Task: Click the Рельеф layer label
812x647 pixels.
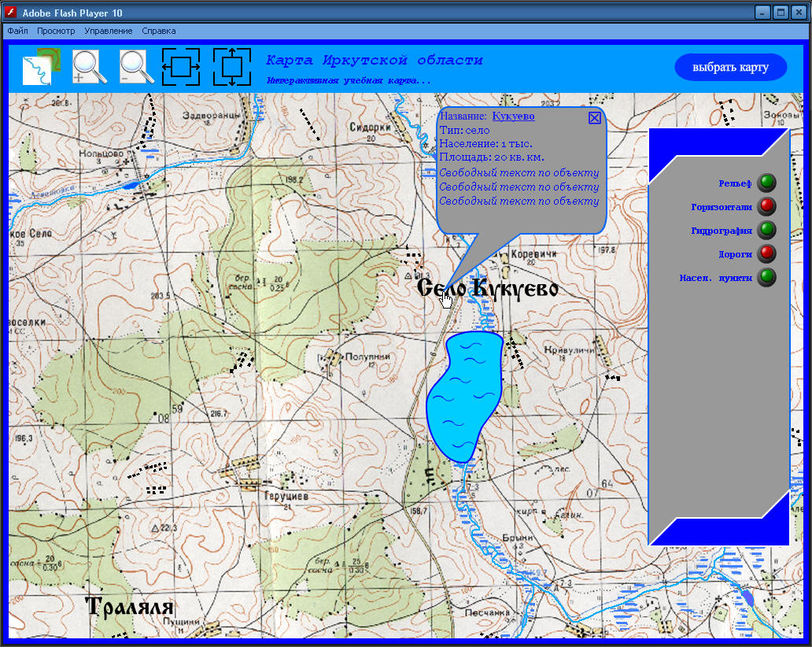Action: click(735, 183)
